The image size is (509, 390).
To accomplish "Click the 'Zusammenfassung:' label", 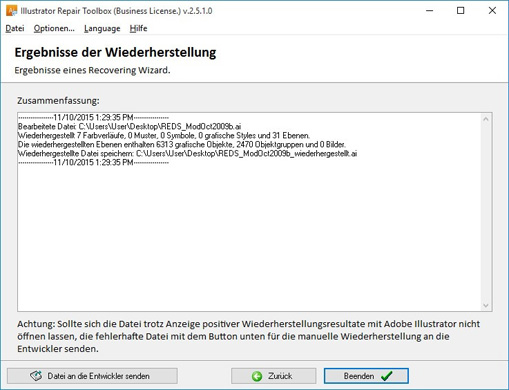I will (58, 101).
